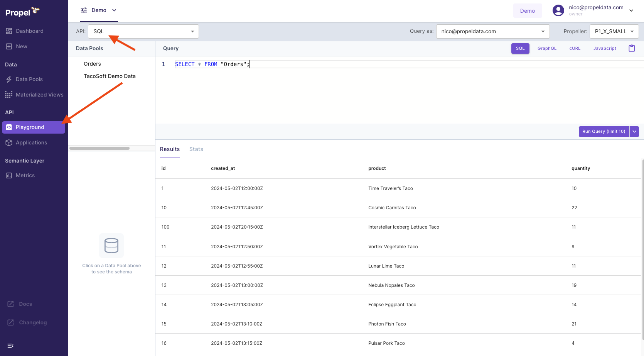Screen dimensions: 644x356
Task: Expand the Run Query options chevron
Action: [x=634, y=131]
